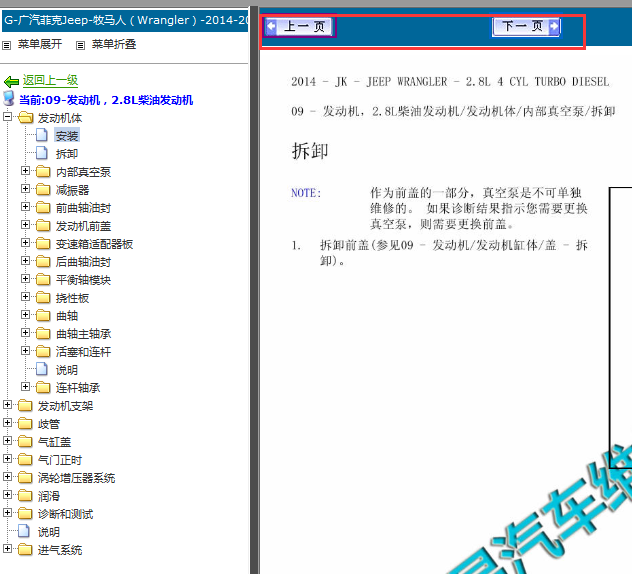Click the computer icon beside 当前:09-发动机
632x574 pixels.
[9, 99]
